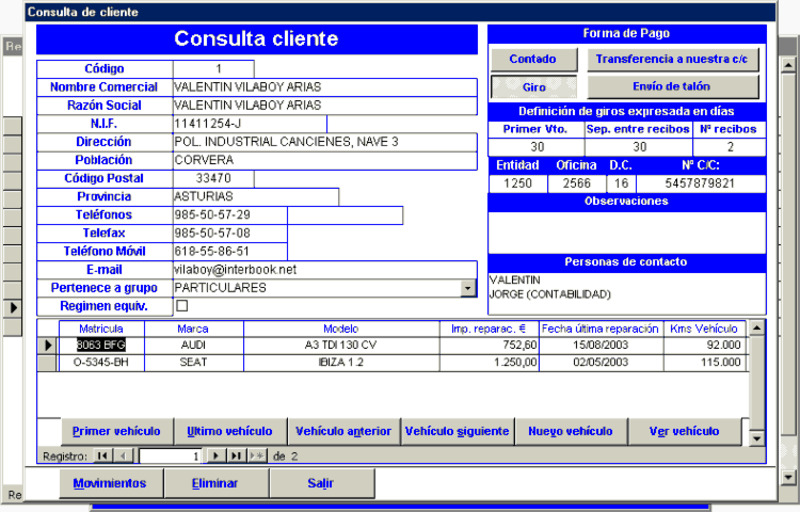
Task: Choose Contado payment option
Action: [x=533, y=59]
